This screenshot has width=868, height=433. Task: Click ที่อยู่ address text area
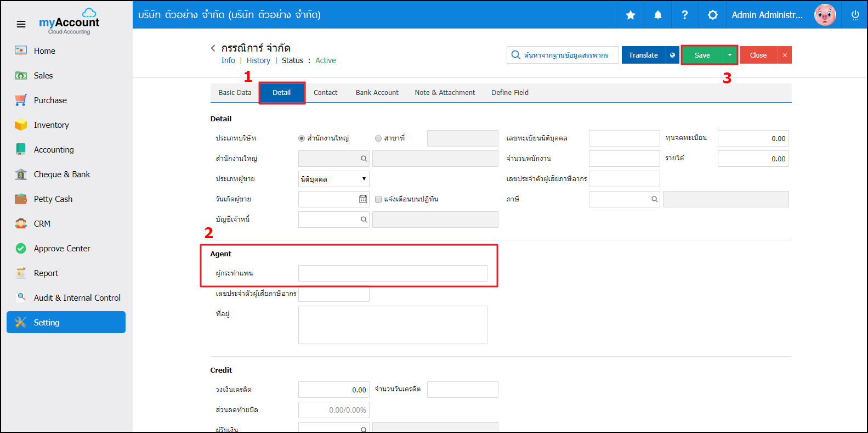click(x=393, y=325)
